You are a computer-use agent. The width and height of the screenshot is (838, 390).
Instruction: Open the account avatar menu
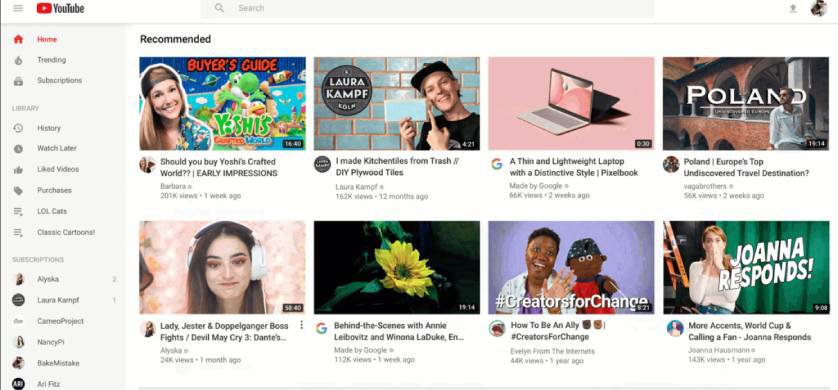818,8
